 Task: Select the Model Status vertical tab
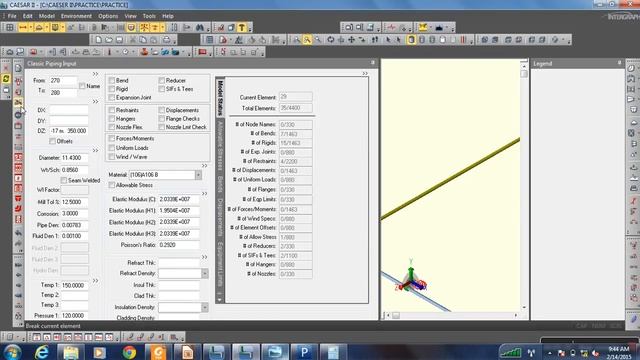click(x=220, y=98)
